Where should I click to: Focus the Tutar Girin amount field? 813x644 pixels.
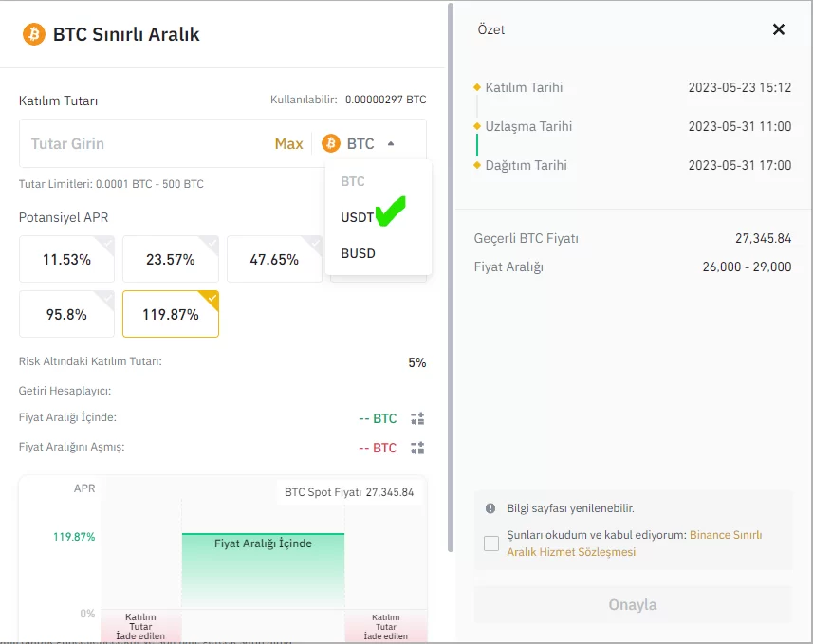pos(142,143)
